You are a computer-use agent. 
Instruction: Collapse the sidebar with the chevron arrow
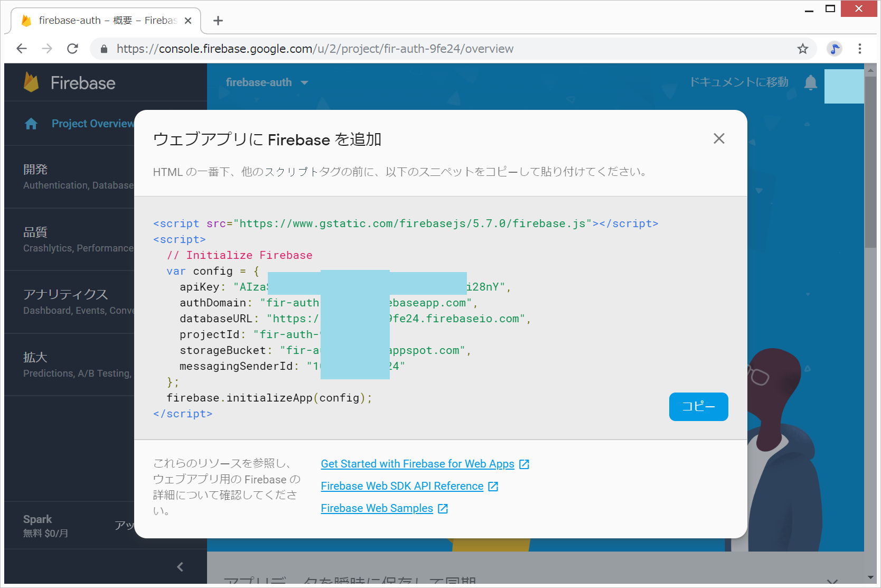tap(180, 567)
